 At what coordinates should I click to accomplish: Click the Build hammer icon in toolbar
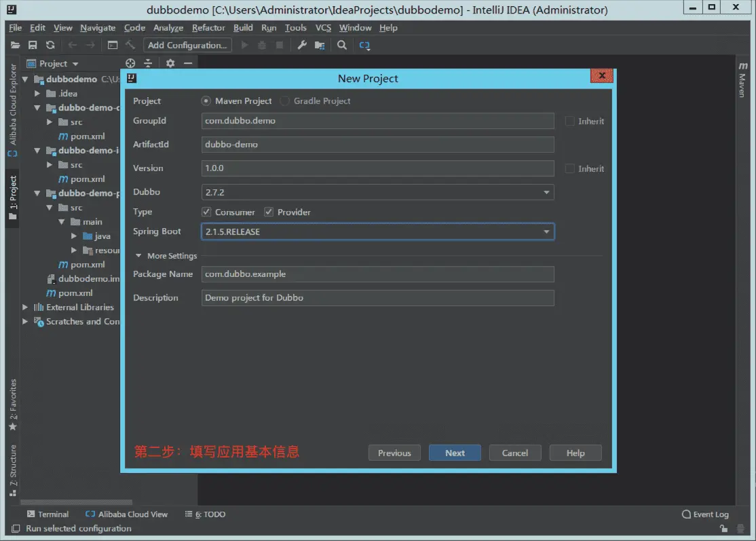130,45
